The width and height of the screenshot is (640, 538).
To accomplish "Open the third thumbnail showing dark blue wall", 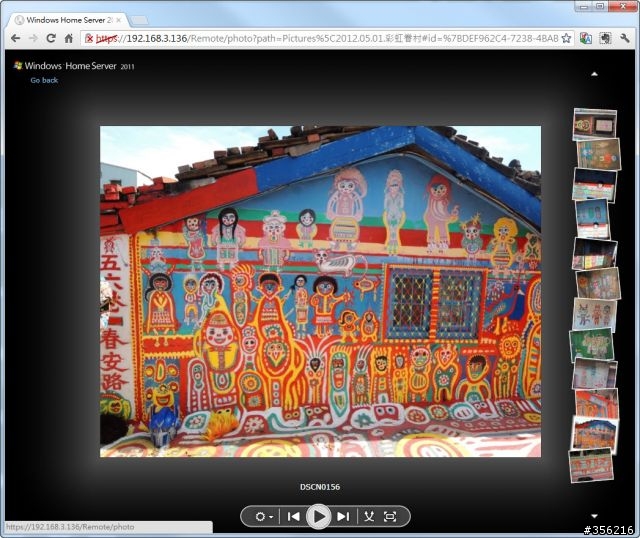I will point(595,184).
